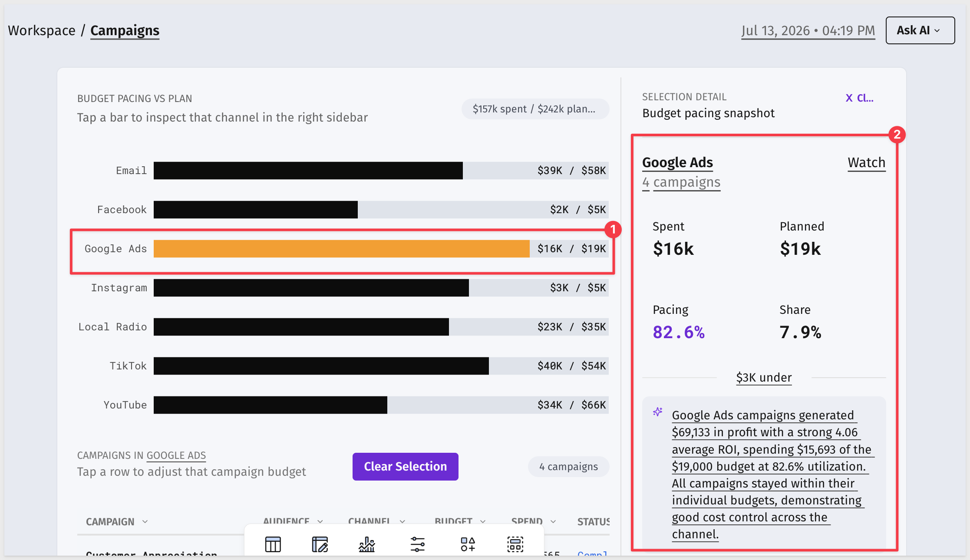Go to the Workspace breadcrumb
Viewport: 970px width, 560px height.
42,30
